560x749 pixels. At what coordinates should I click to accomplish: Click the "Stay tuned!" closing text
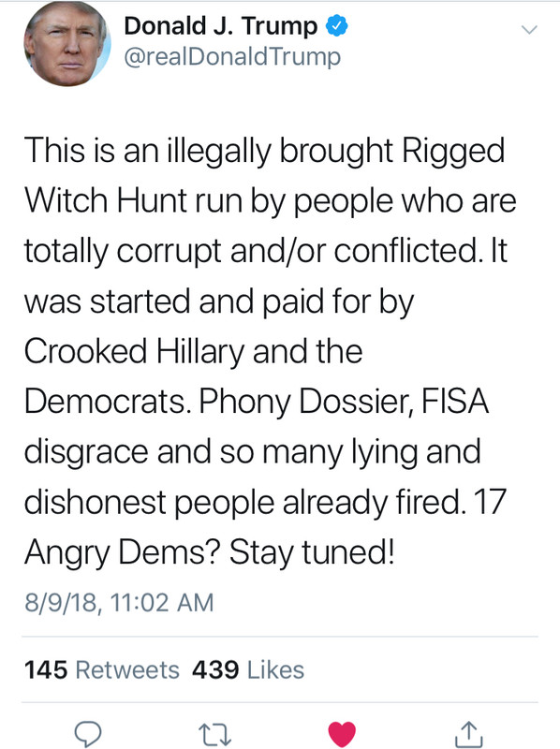[x=312, y=552]
